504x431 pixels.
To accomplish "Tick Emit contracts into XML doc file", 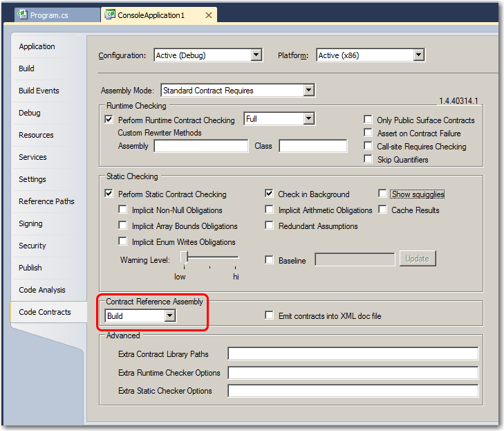I will [x=270, y=316].
